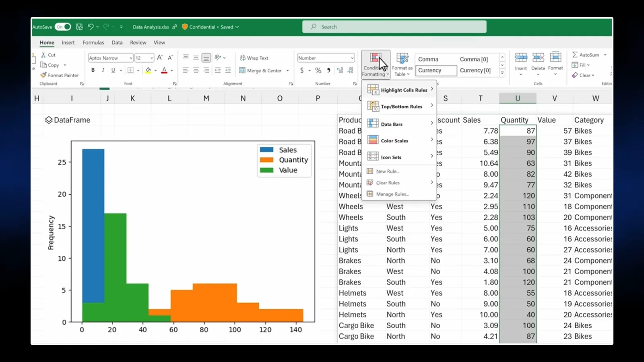Expand the Merge & Center dropdown arrow
This screenshot has height=362, width=644.
288,70
